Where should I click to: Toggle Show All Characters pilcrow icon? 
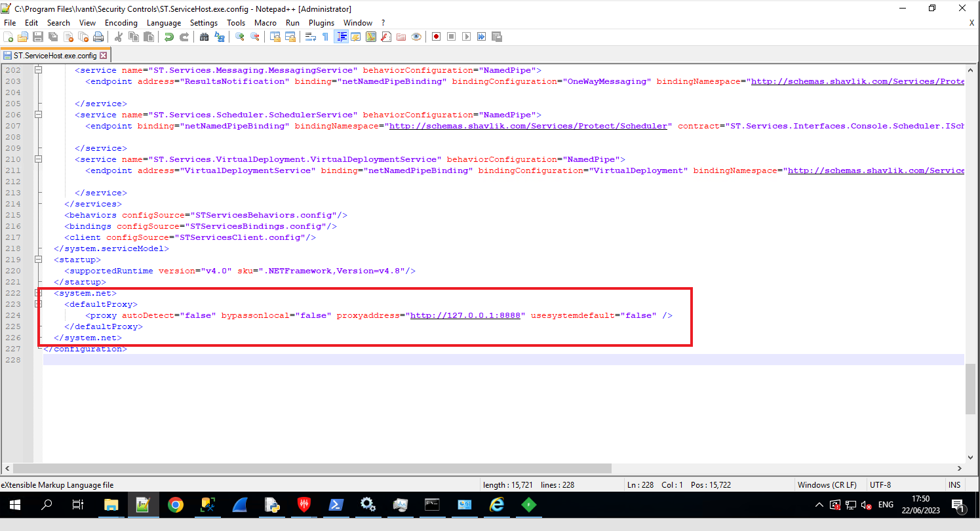(x=325, y=37)
